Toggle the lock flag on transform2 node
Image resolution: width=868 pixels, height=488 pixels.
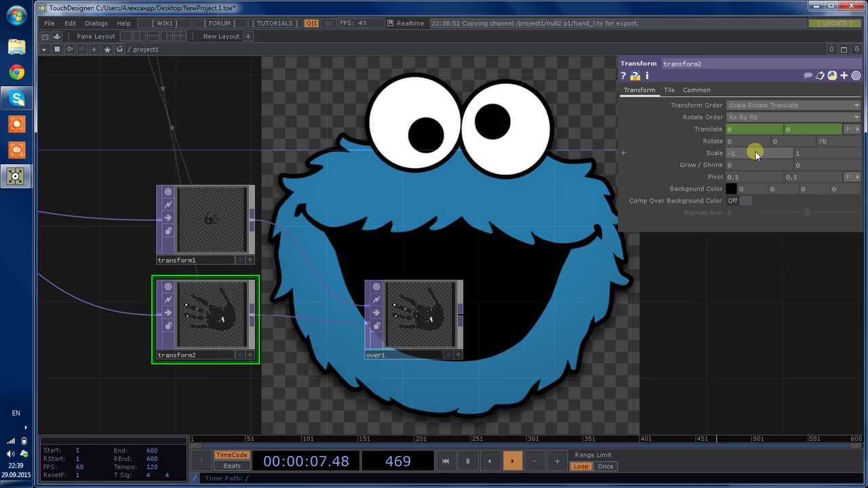167,326
